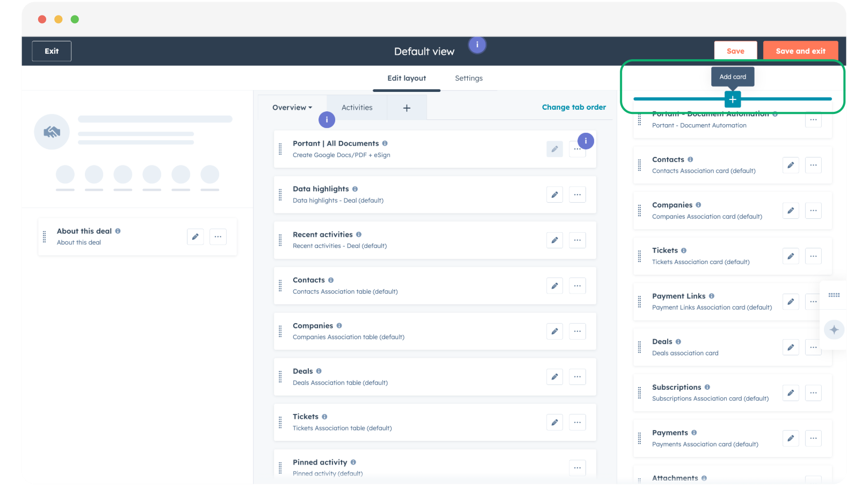Screen dimensions: 868x486
Task: Click the sparkle AI assistant icon
Action: (834, 330)
